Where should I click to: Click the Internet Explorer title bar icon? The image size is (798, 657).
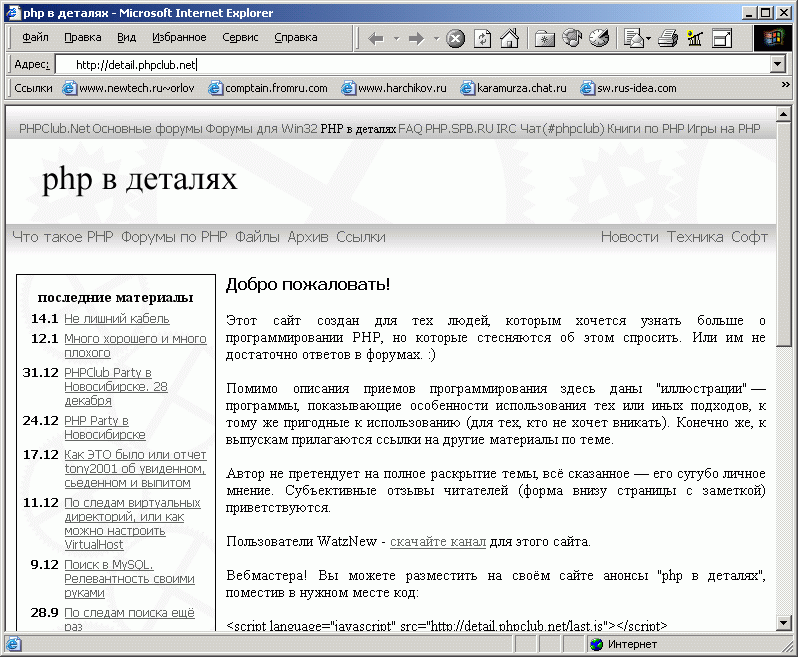(13, 12)
